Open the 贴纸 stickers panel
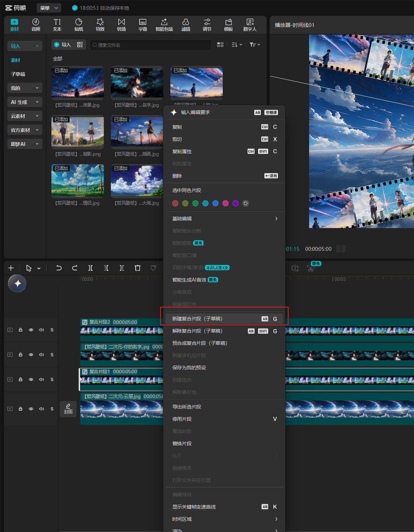The height and width of the screenshot is (532, 414). point(79,25)
